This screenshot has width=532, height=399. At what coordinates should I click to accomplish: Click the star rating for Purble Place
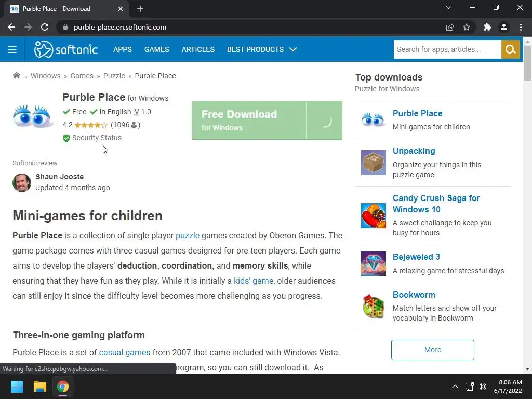(x=90, y=125)
